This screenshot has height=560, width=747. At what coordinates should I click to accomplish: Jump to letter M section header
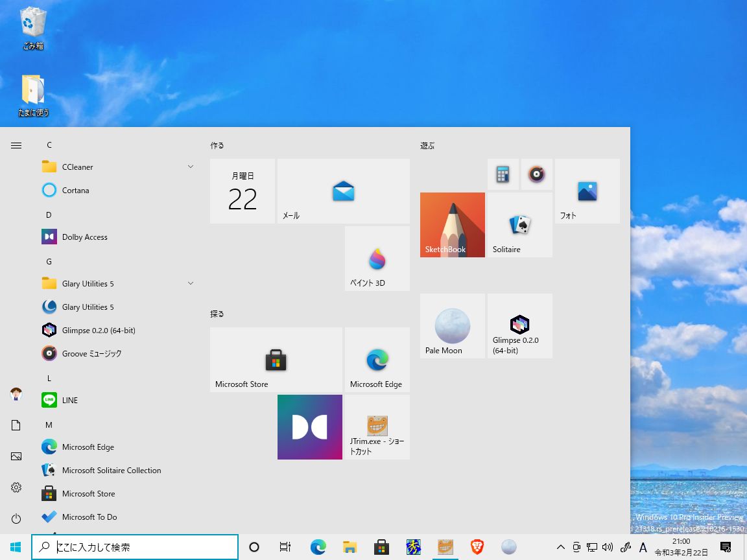coord(49,425)
